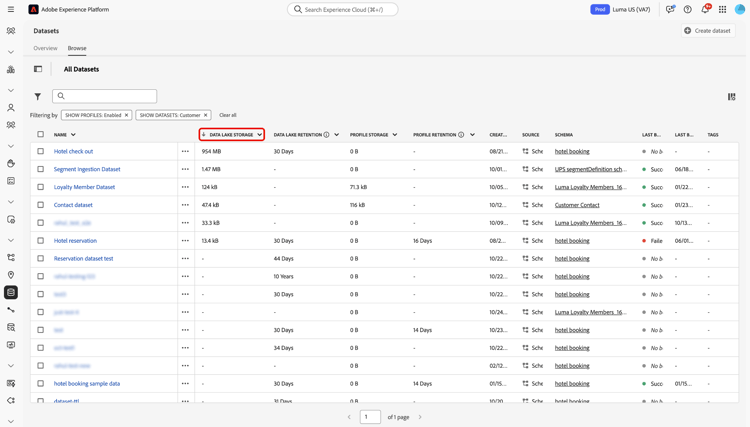Tick the select all datasets checkbox

coord(41,134)
